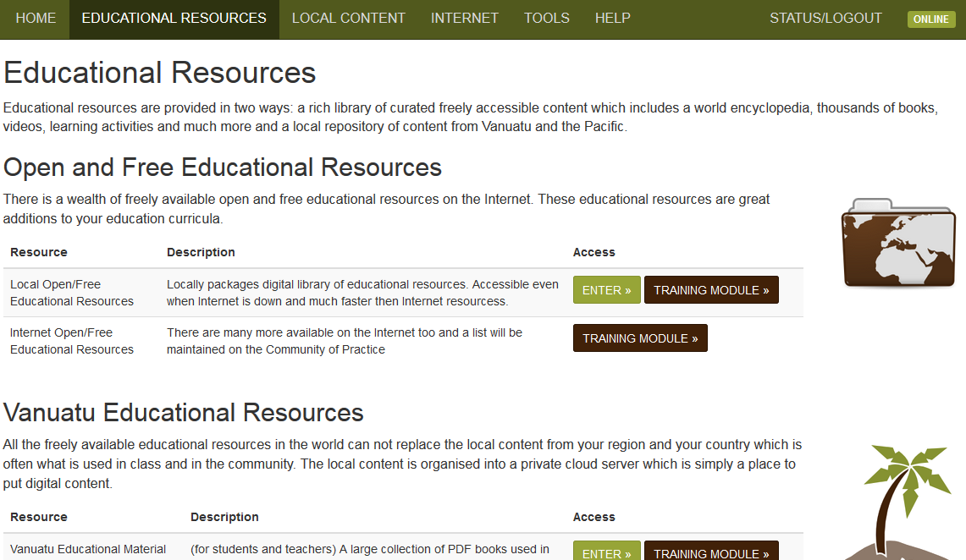
Task: Open Training Module for Vanuatu Educational Material
Action: (x=711, y=552)
